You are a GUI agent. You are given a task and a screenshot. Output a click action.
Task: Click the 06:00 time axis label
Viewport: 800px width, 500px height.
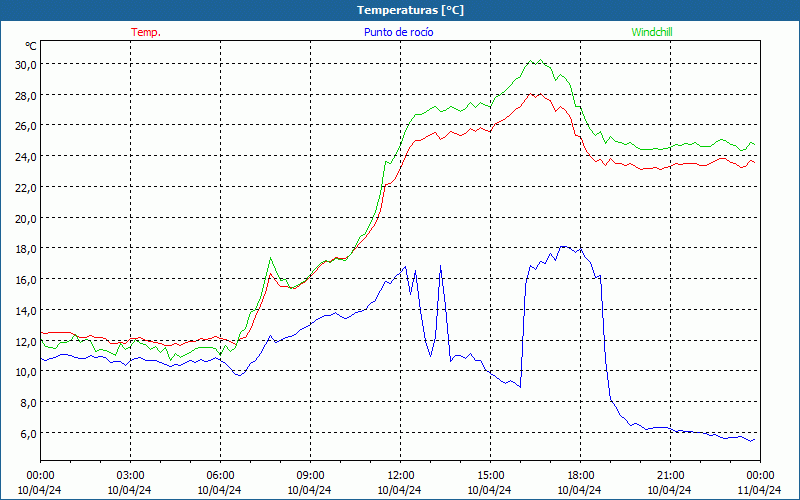220,476
